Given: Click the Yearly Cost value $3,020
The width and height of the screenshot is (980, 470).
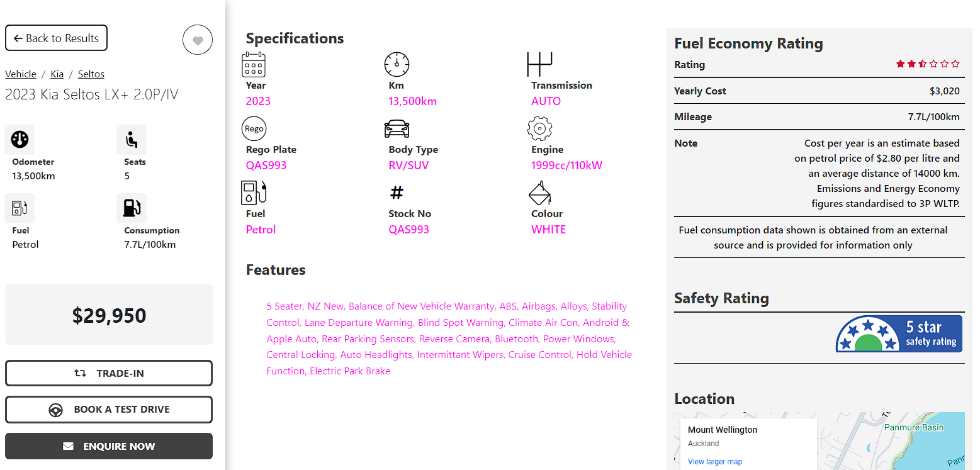Looking at the screenshot, I should click(x=944, y=91).
